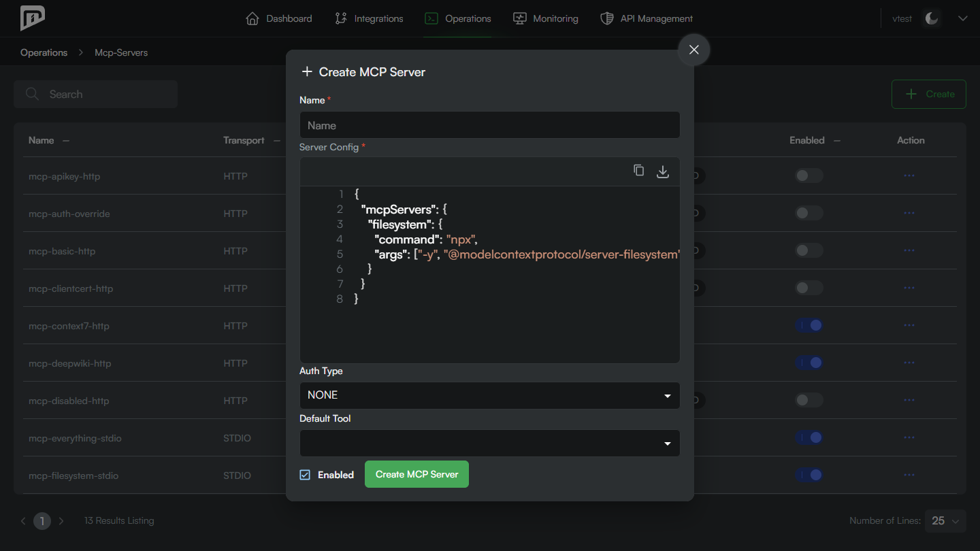
Task: Copy the server config to clipboard
Action: click(x=638, y=171)
